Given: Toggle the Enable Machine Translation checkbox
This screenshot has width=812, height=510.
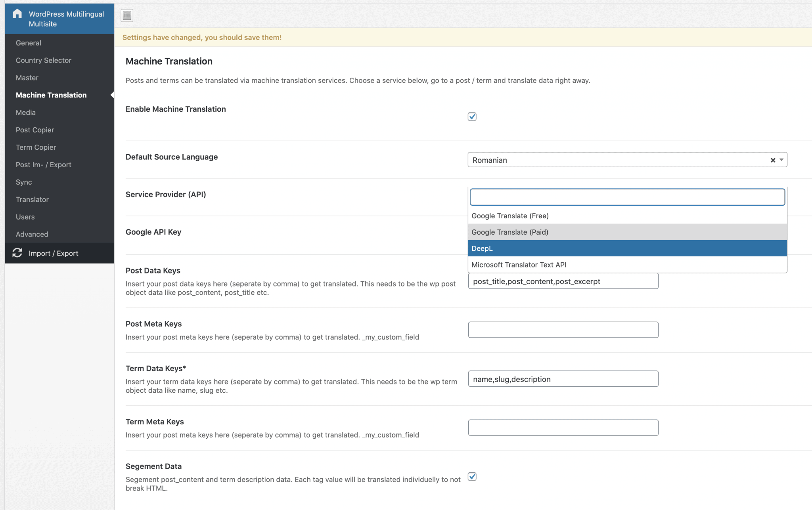Looking at the screenshot, I should click(x=472, y=117).
